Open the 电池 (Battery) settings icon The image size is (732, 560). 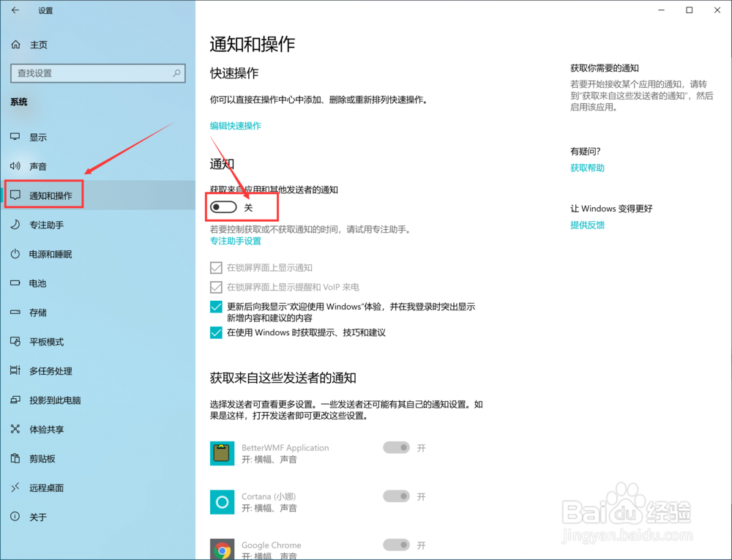click(16, 283)
